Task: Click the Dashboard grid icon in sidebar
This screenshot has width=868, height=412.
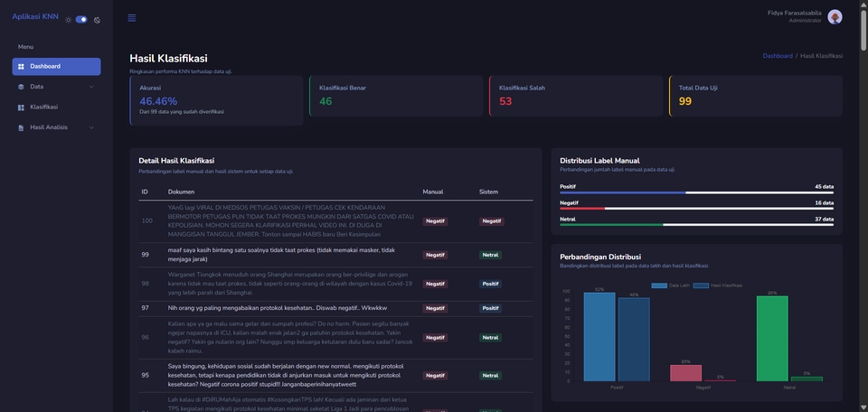Action: [22, 67]
